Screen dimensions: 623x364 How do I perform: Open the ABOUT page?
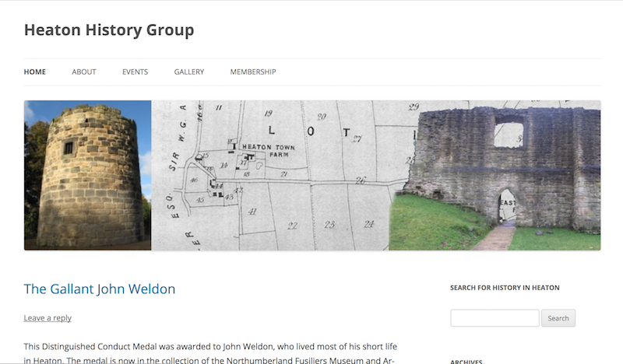pyautogui.click(x=84, y=72)
